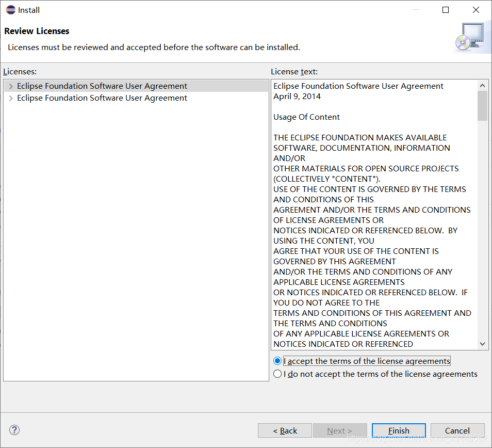Screen dimensions: 492x448
Task: Click the license text scrollbar down arrow
Action: 483,344
